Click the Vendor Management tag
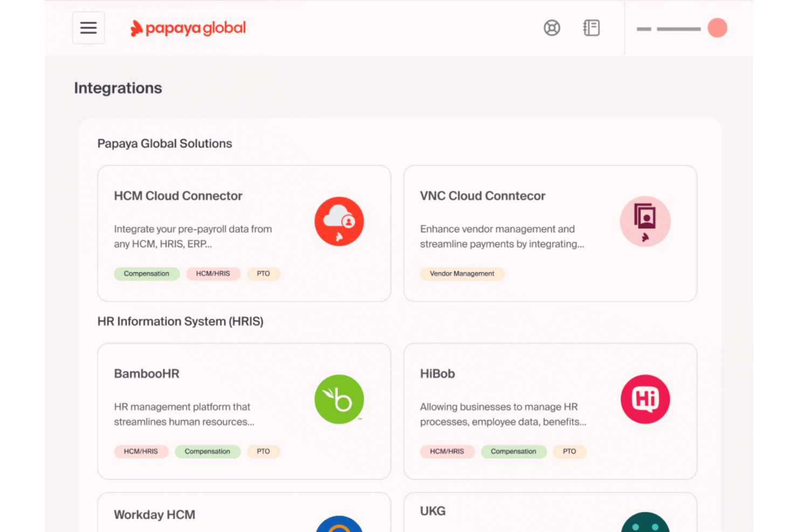The image size is (798, 532). tap(462, 274)
